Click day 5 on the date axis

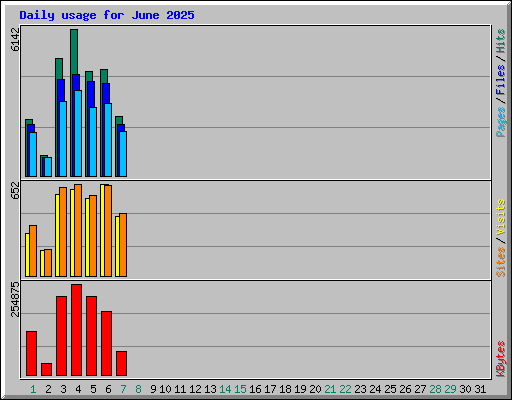click(93, 389)
